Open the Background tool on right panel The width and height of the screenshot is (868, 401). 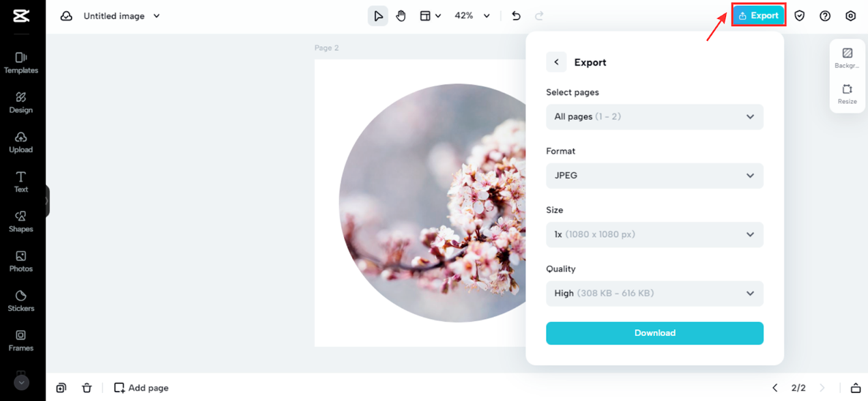(847, 58)
